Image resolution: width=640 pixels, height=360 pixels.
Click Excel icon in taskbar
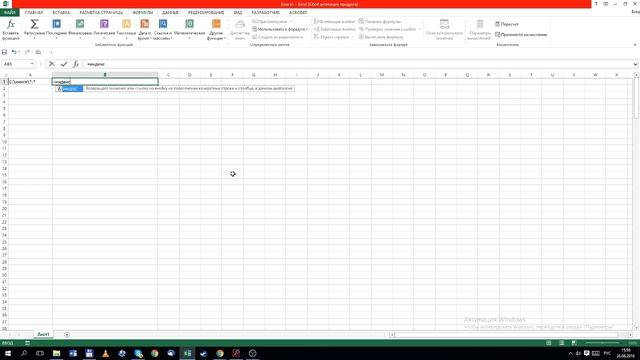point(187,353)
